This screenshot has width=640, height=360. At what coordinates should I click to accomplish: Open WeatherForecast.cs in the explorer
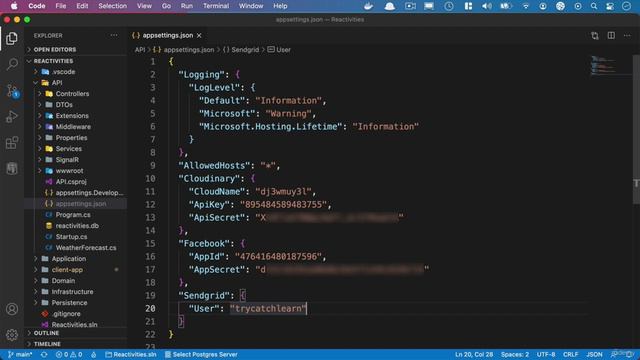coord(86,248)
